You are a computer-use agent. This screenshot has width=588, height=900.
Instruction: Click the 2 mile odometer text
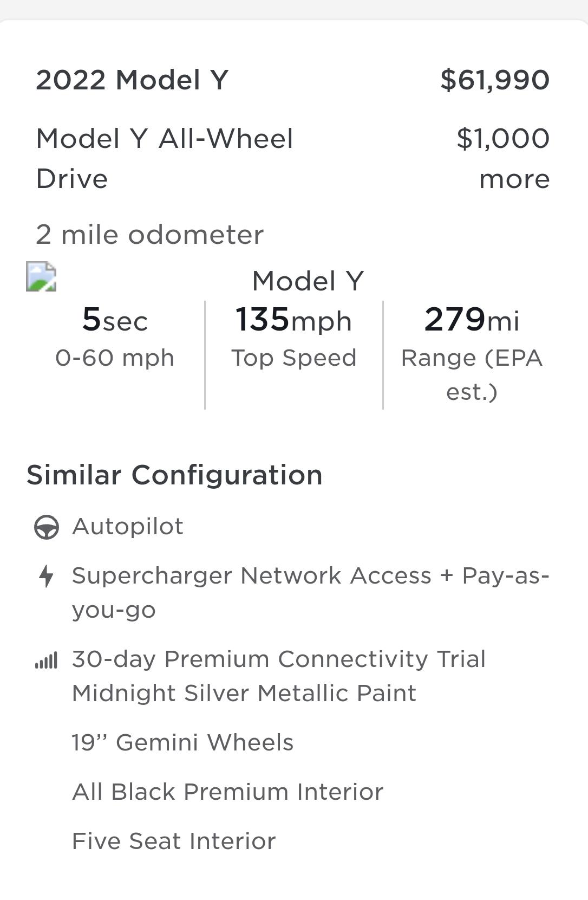point(150,235)
